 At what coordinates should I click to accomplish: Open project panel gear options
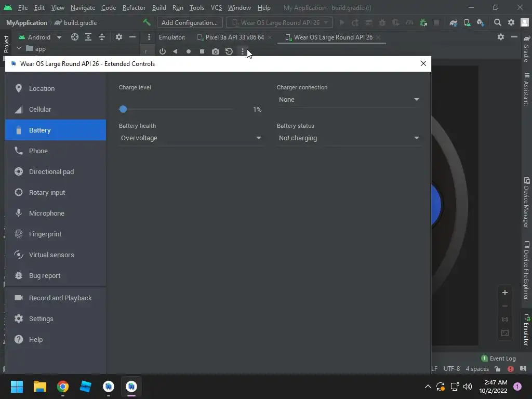point(119,37)
